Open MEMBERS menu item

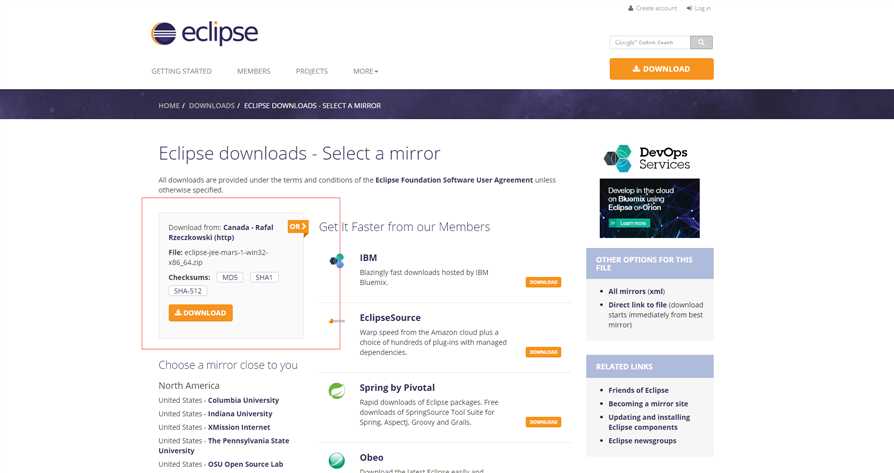tap(254, 71)
